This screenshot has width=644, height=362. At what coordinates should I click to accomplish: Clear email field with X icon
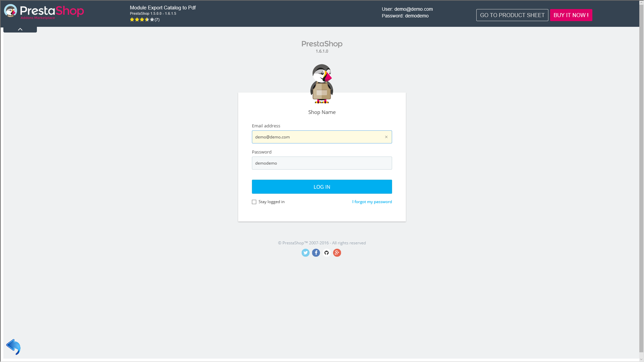[x=386, y=137]
